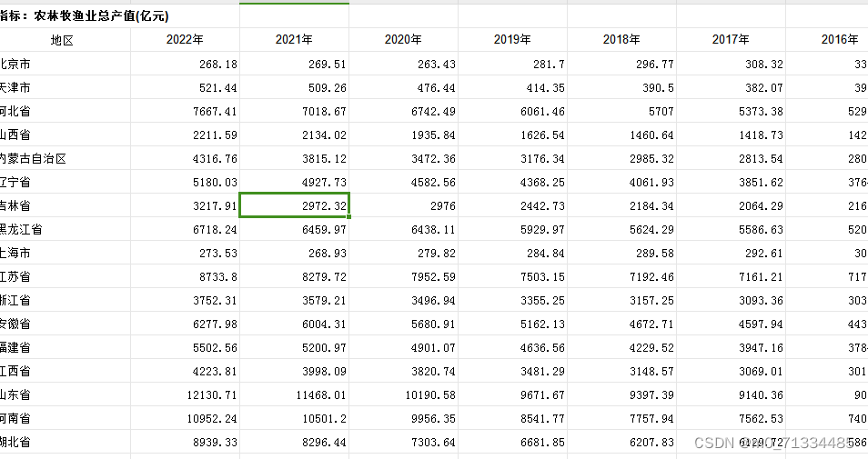This screenshot has height=459, width=868.
Task: Select the 山东省 region cell
Action: [66, 394]
